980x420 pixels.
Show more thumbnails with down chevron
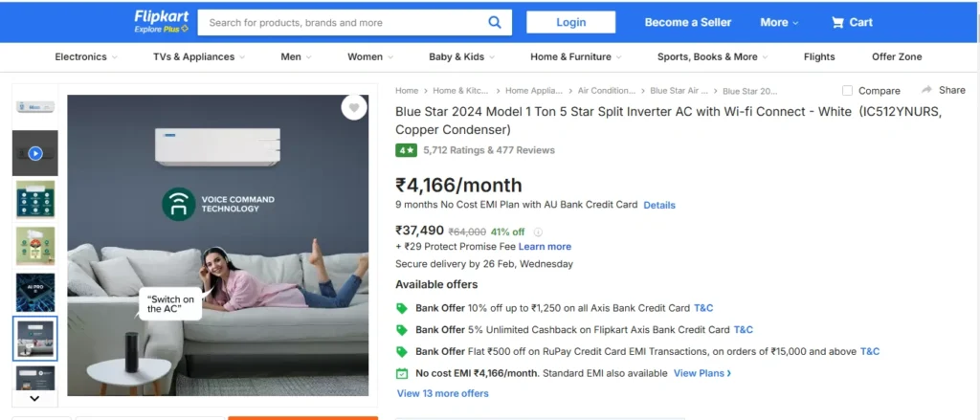point(34,398)
